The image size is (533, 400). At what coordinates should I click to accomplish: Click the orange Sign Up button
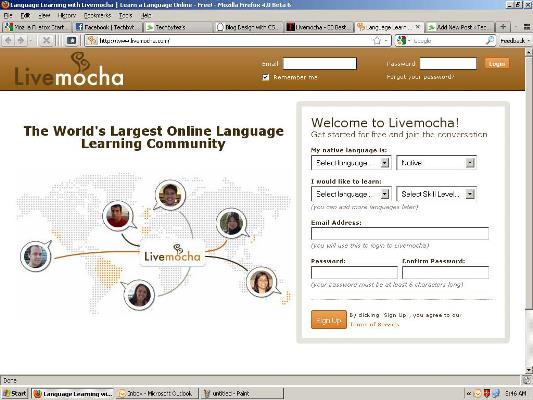point(329,320)
